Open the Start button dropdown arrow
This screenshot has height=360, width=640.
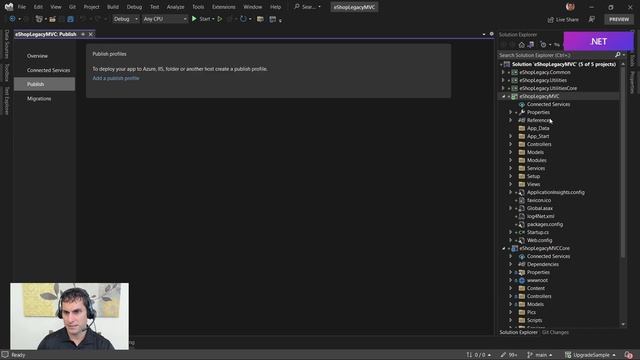(213, 19)
